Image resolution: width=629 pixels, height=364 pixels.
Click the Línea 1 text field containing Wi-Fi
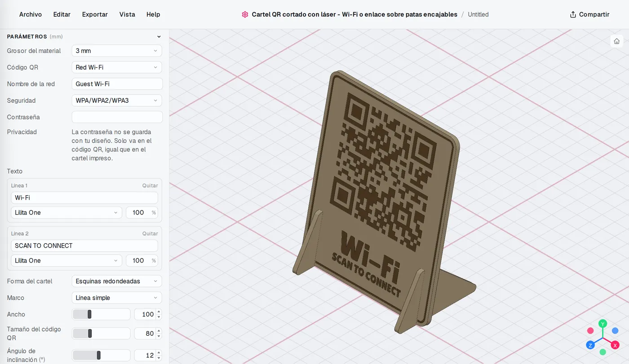tap(84, 198)
